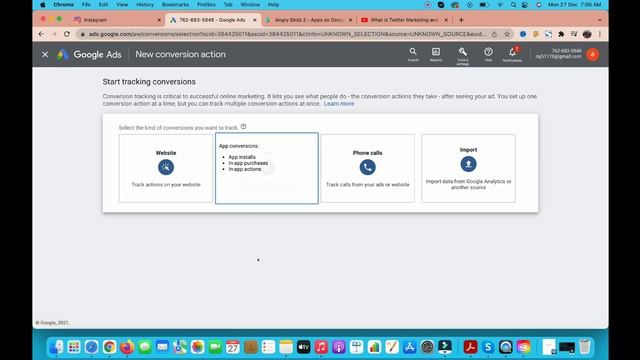Switch to What is Twitter Marketing tab

point(404,20)
